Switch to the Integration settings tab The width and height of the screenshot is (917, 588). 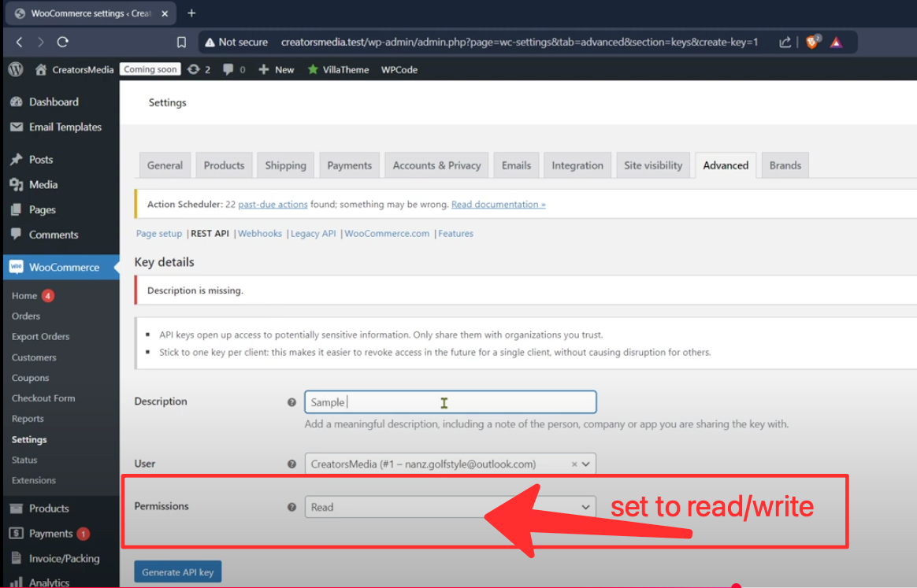click(x=577, y=165)
